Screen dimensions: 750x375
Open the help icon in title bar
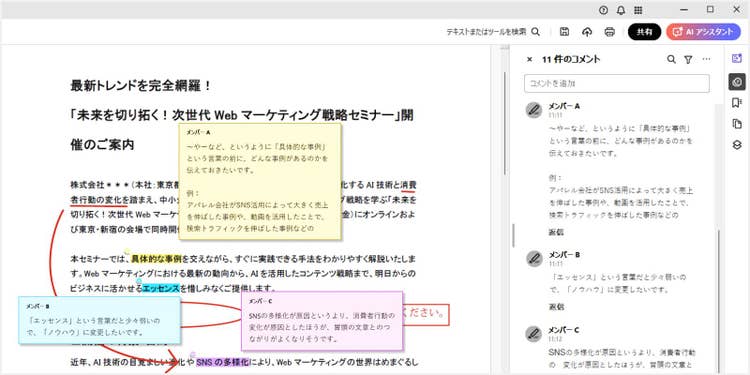pyautogui.click(x=603, y=10)
